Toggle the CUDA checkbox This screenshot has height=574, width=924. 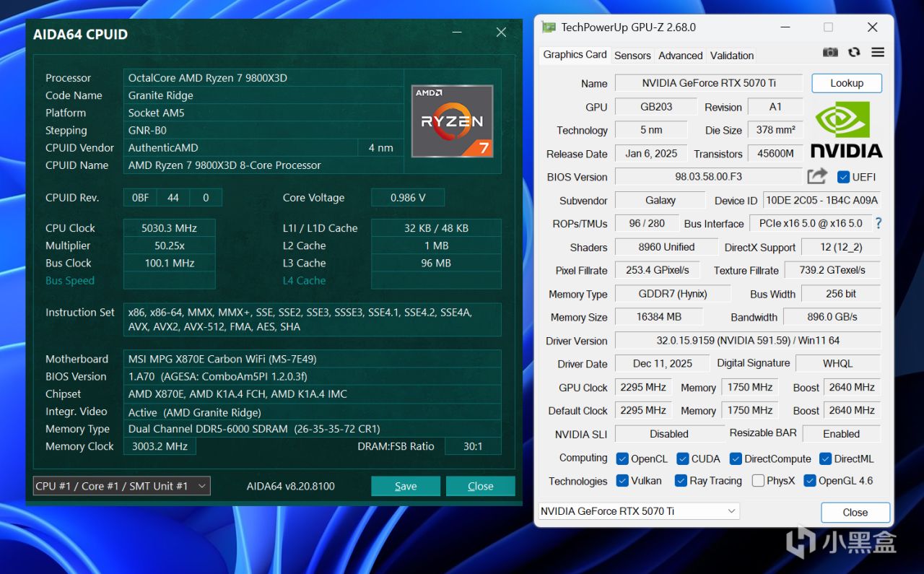[683, 458]
